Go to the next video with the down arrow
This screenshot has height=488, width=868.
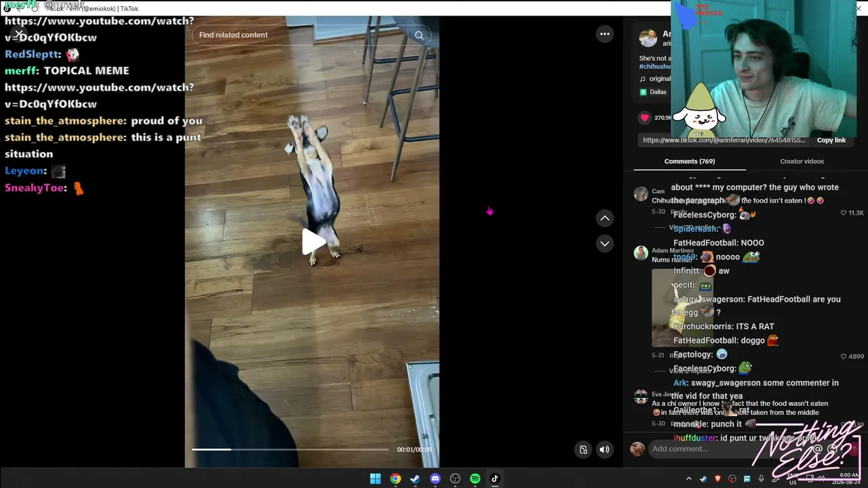point(605,243)
